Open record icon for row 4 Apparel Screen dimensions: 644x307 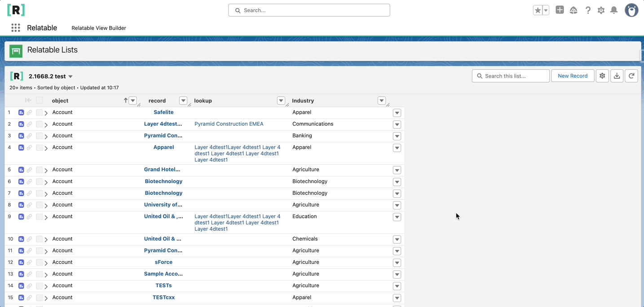(x=21, y=148)
